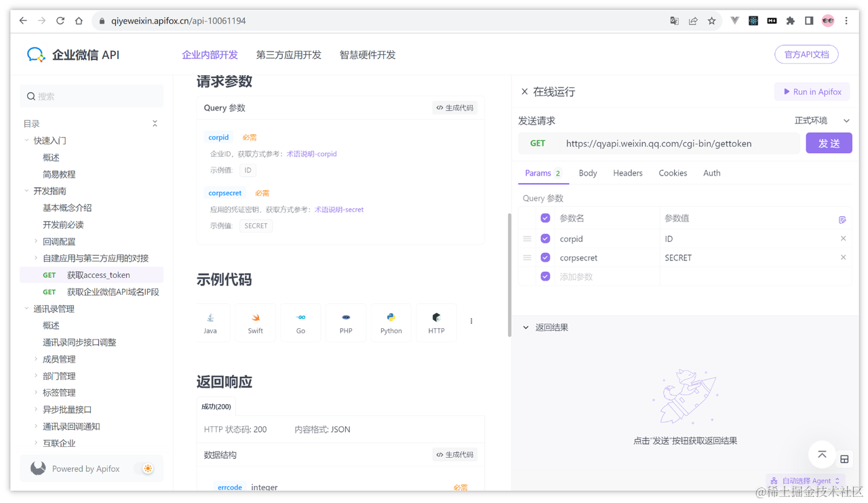Click 生成代码 in Query 参数 header
Image resolution: width=868 pixels, height=503 pixels.
click(x=455, y=108)
